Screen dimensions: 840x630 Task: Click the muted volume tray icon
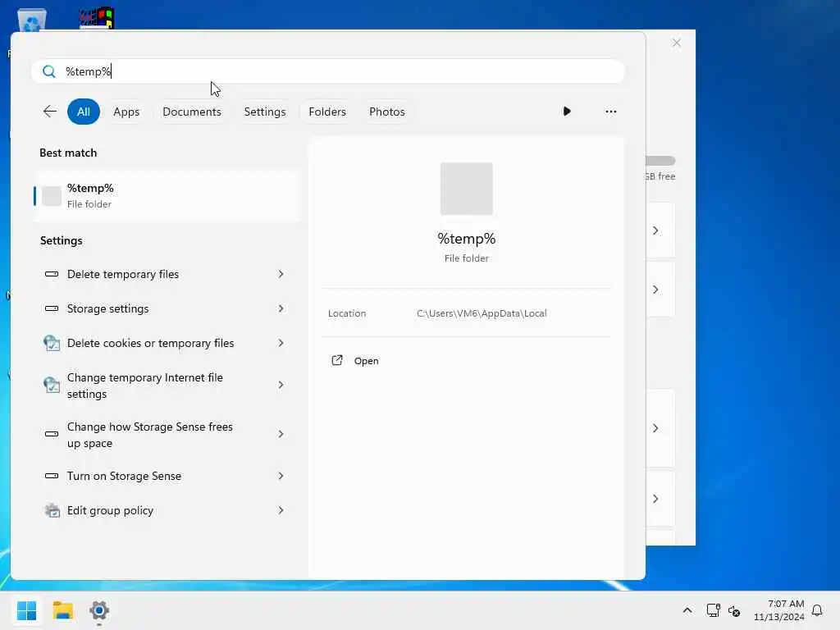(734, 610)
